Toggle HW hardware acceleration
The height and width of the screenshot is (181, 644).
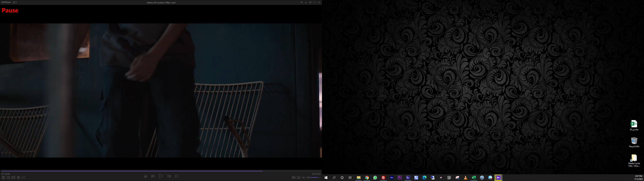click(x=293, y=177)
